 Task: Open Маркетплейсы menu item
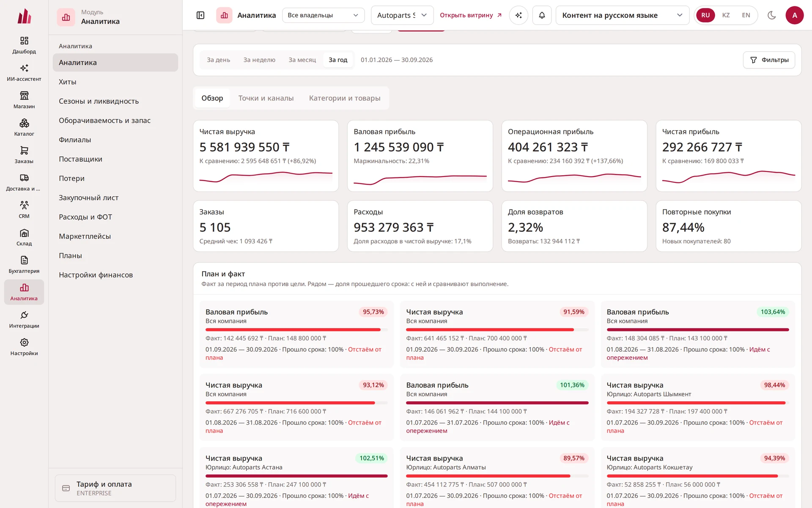click(115, 236)
